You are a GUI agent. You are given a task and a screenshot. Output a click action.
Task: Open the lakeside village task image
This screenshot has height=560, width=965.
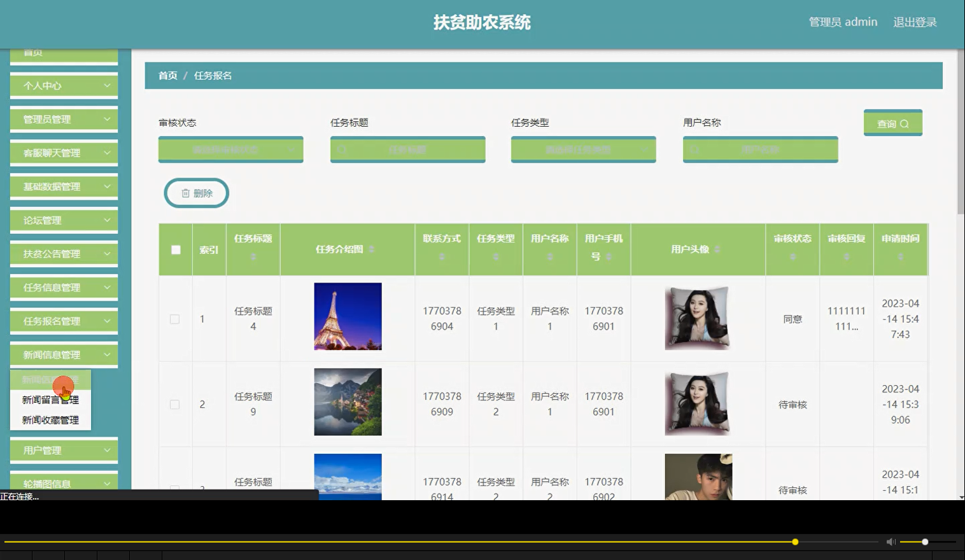(x=348, y=402)
